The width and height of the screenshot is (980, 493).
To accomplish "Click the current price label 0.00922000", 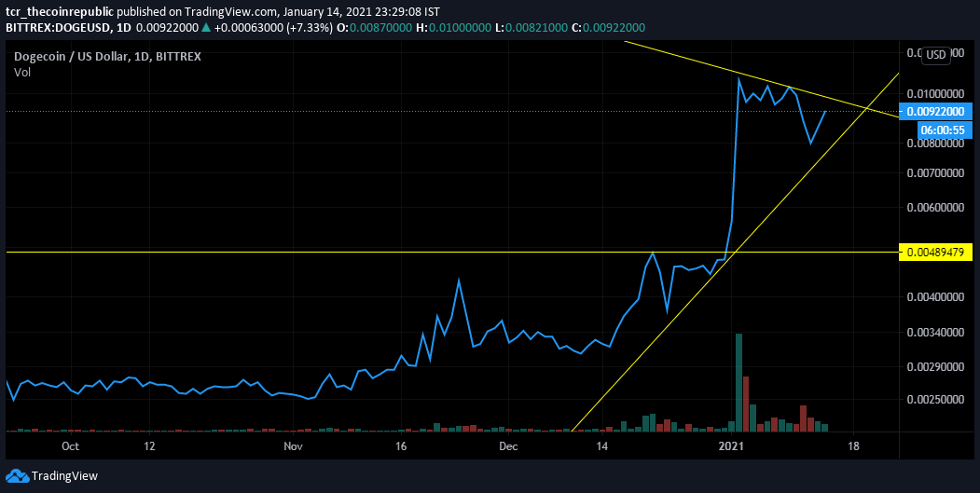I will (935, 111).
